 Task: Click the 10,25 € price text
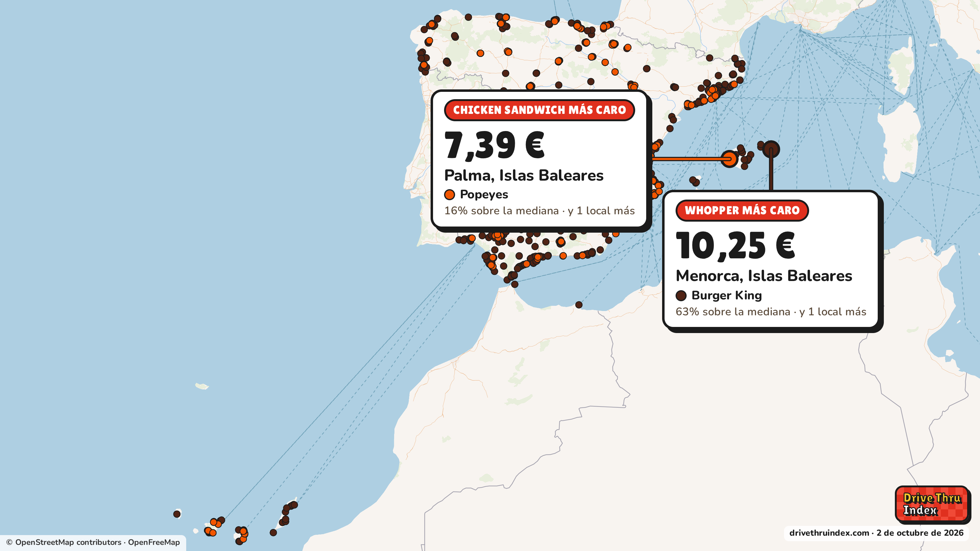735,246
